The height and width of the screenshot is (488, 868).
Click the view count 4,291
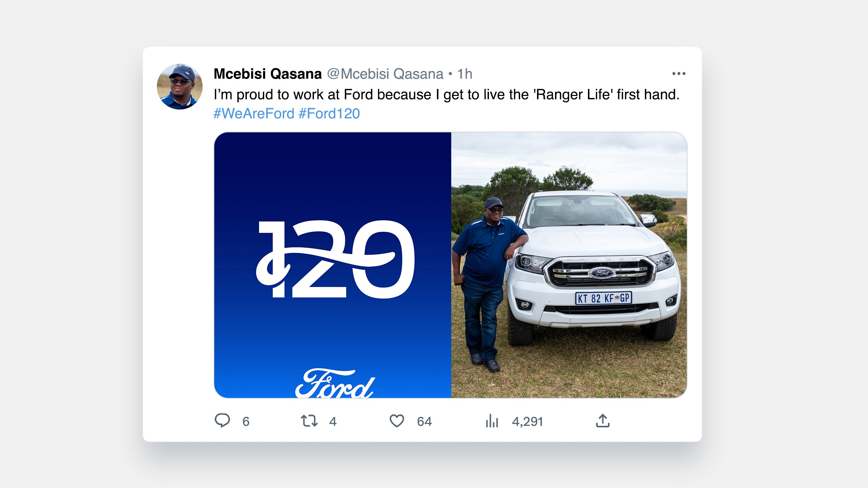(528, 422)
